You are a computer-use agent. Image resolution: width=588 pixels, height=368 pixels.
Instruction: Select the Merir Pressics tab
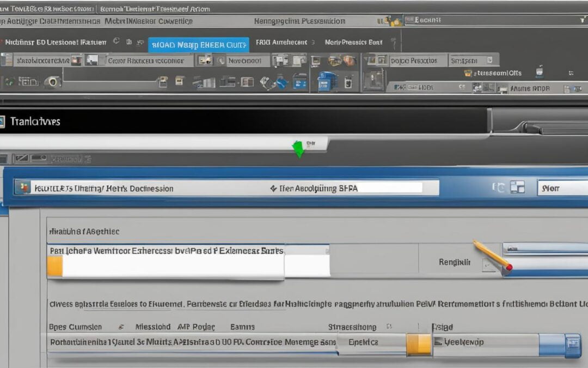pos(353,42)
